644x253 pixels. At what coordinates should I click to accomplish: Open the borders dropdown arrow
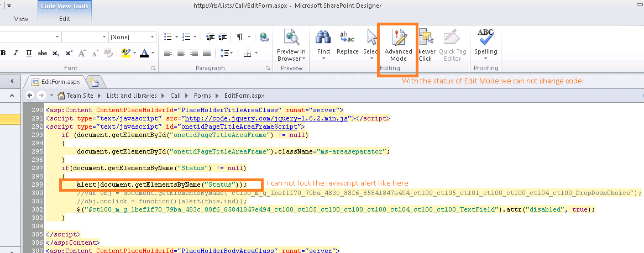[x=256, y=53]
